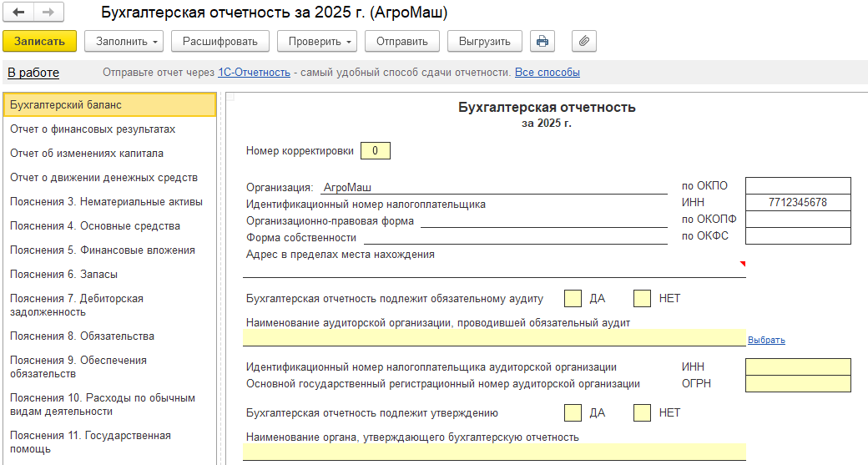
Task: Check НЕТ for report approval requirement
Action: pyautogui.click(x=642, y=412)
